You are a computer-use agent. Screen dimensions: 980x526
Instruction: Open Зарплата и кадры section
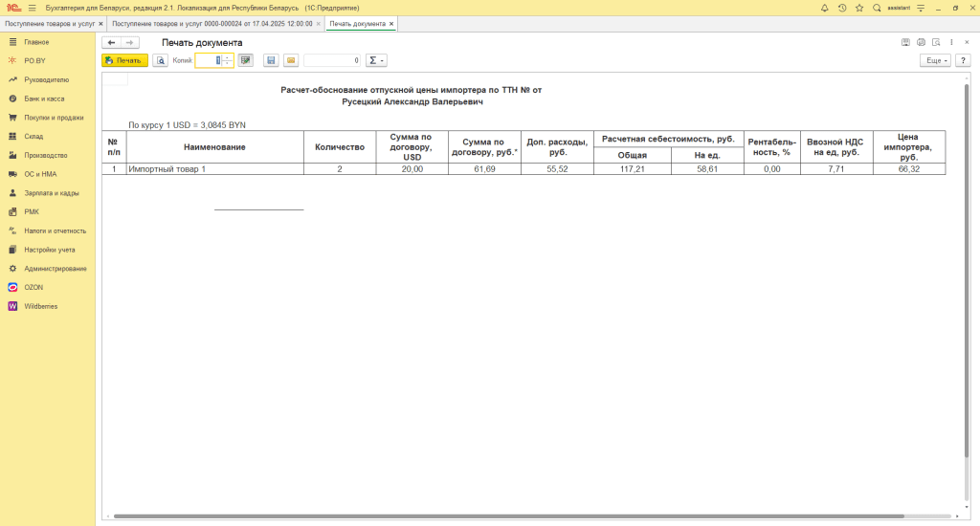pyautogui.click(x=48, y=193)
